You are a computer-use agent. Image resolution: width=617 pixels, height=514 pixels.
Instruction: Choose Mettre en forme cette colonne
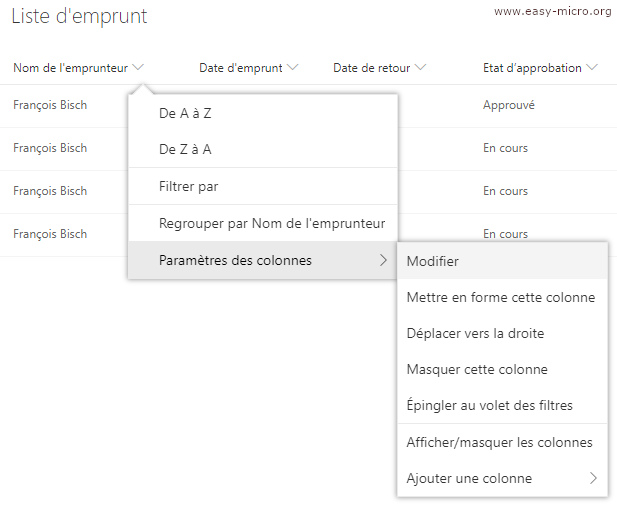tap(502, 297)
